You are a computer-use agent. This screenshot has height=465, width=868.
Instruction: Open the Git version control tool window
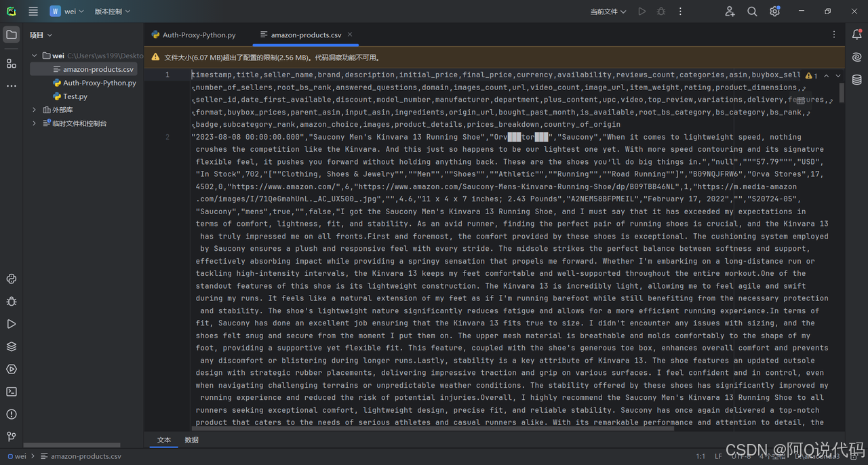(12, 437)
